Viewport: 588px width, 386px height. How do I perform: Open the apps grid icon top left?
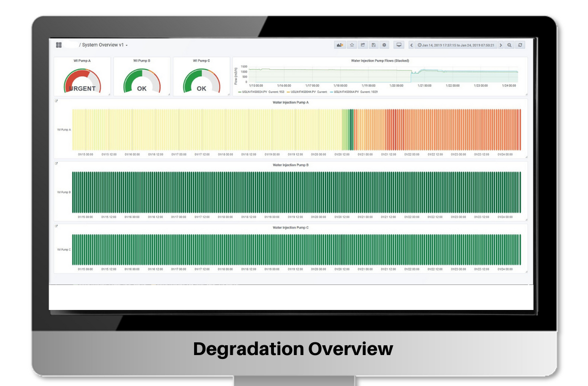[59, 45]
